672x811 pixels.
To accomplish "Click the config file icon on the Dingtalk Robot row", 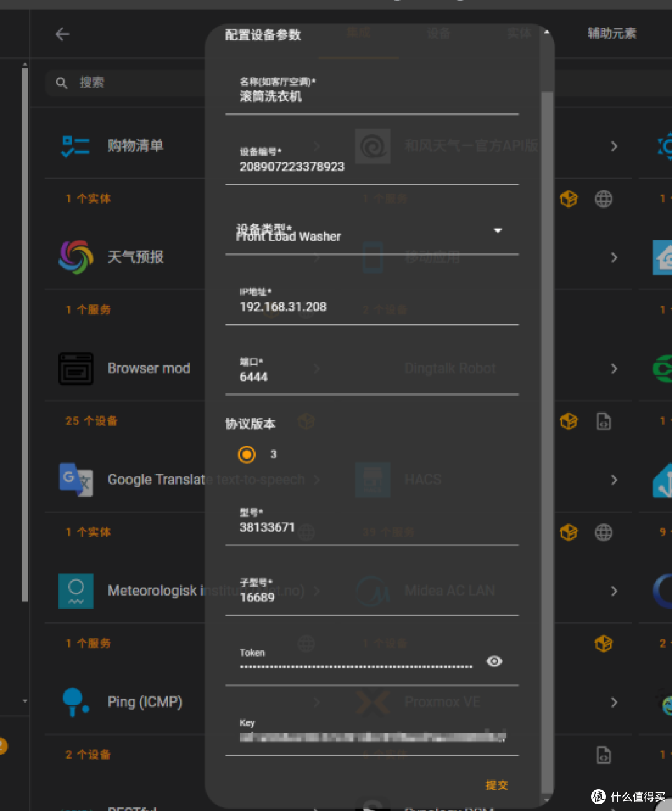I will point(604,421).
